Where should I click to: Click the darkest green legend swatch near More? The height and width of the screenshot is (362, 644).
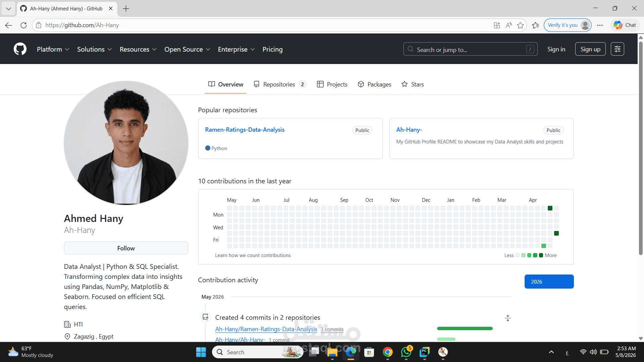point(541,255)
